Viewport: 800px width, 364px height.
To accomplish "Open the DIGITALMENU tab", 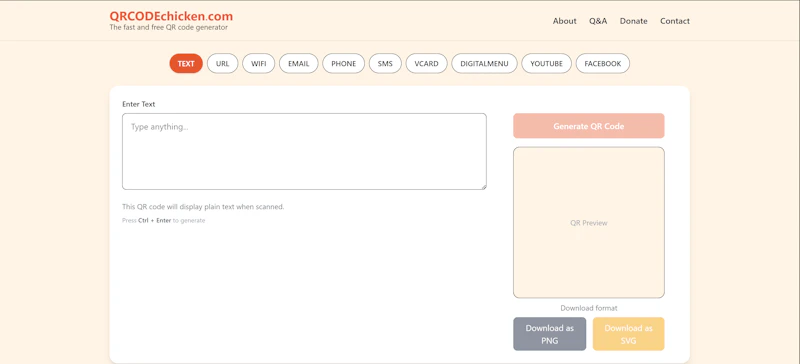I will coord(484,64).
